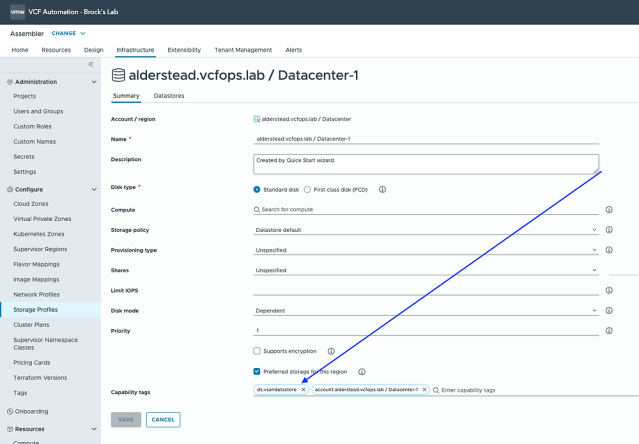Open Cloud Zones in the sidebar

pos(31,204)
